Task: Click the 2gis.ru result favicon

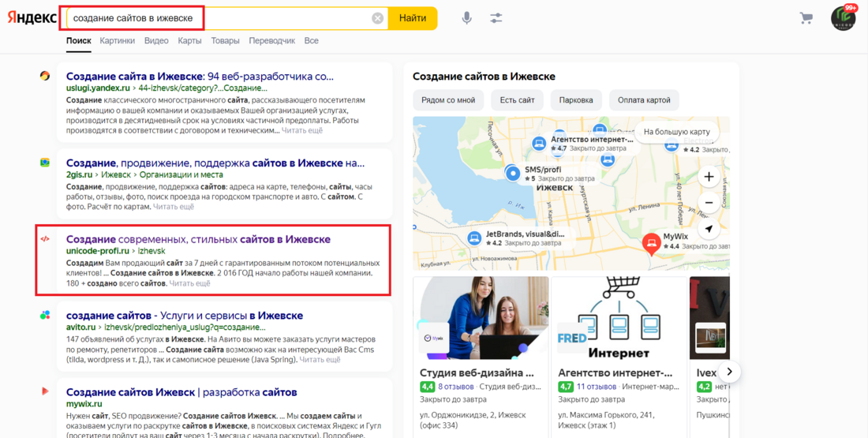Action: pos(45,163)
